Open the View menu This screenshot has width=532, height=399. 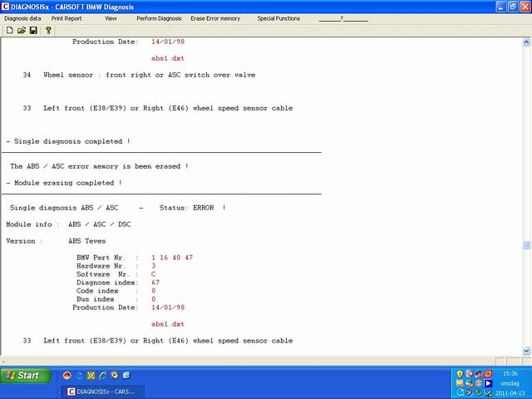pyautogui.click(x=111, y=17)
